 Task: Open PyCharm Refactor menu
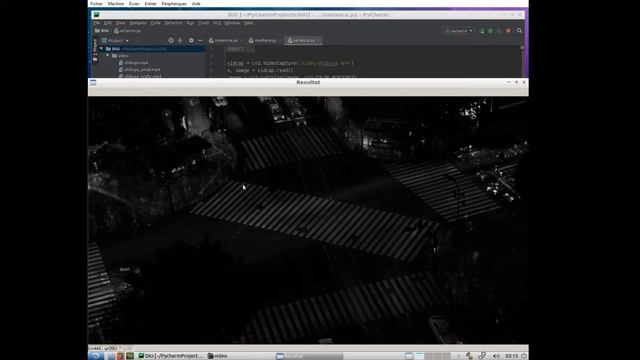(x=173, y=23)
